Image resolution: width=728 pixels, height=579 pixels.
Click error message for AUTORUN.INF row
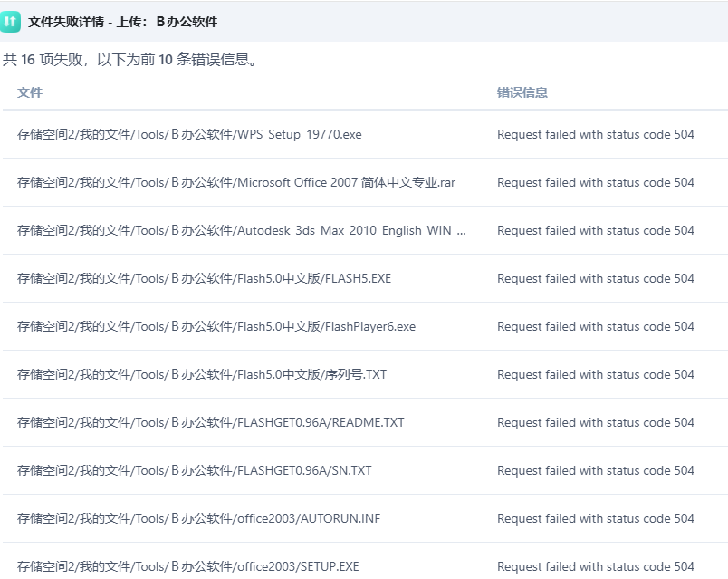(596, 518)
